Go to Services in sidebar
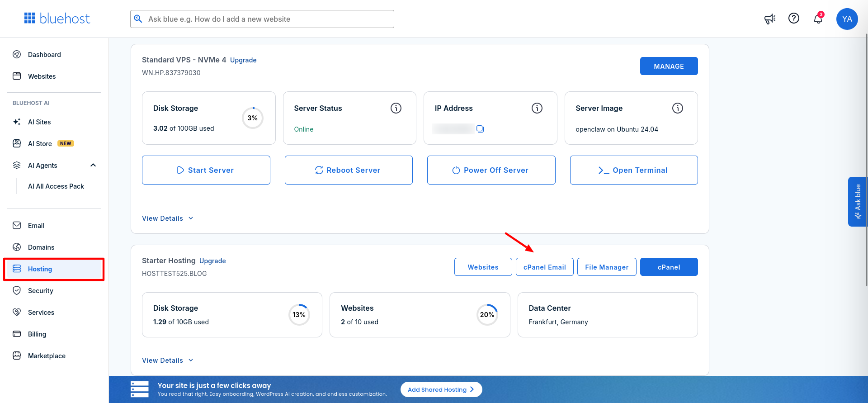The height and width of the screenshot is (403, 868). point(54,312)
